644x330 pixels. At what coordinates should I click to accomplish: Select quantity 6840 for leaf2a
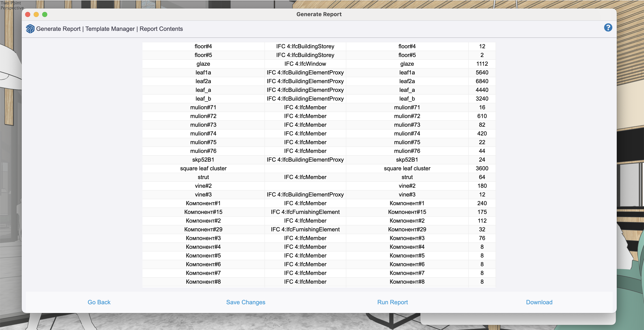[x=482, y=81]
